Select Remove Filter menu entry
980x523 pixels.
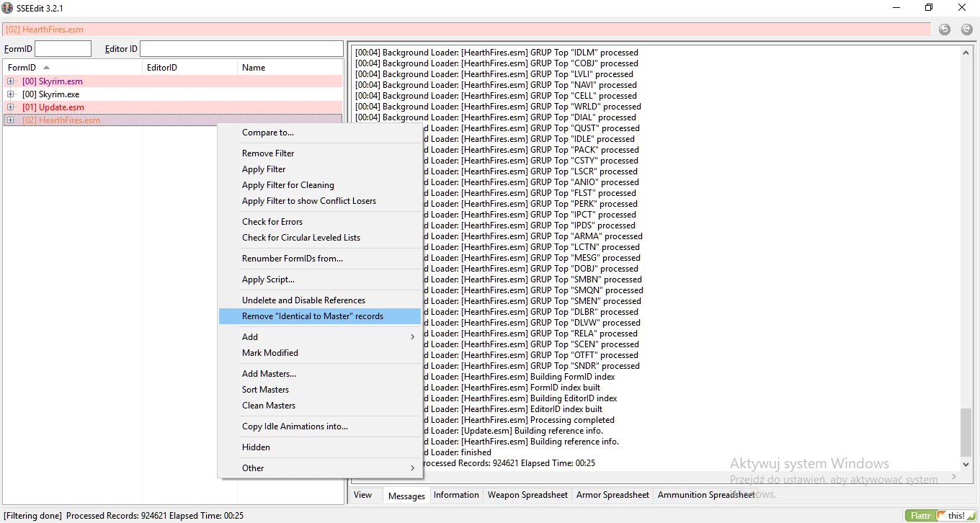click(320, 153)
